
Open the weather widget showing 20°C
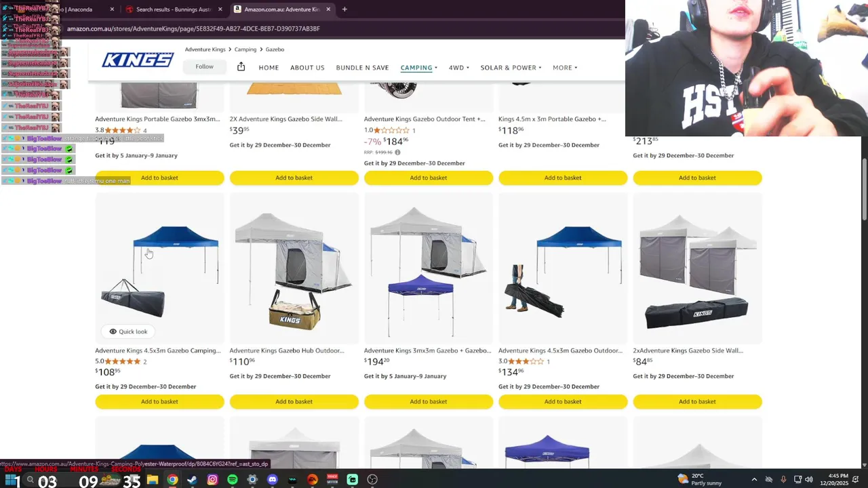(699, 479)
